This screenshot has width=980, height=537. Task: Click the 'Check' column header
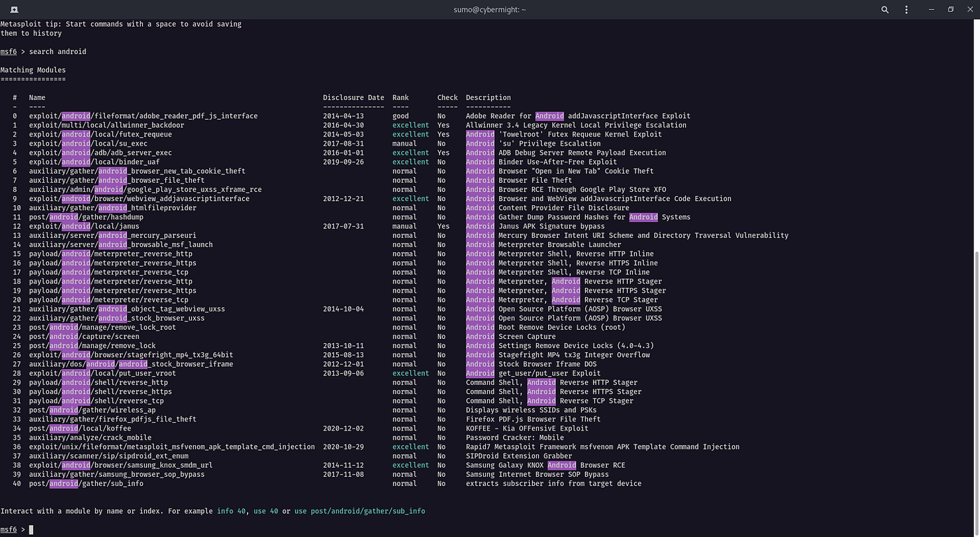coord(447,98)
